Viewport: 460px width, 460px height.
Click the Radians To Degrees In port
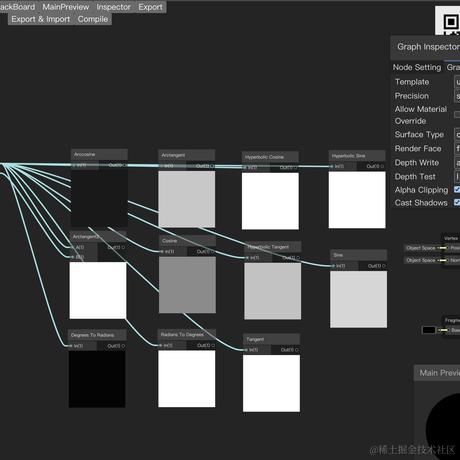pos(161,345)
